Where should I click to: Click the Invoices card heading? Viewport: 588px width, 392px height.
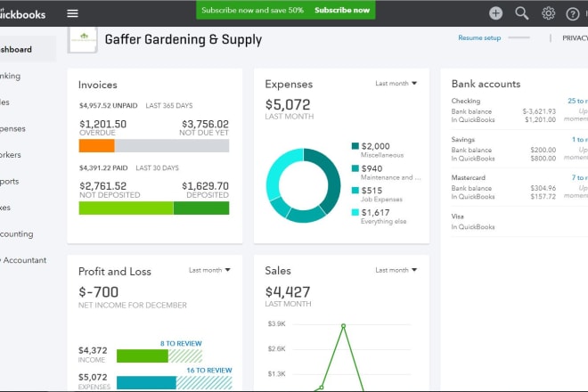(97, 85)
